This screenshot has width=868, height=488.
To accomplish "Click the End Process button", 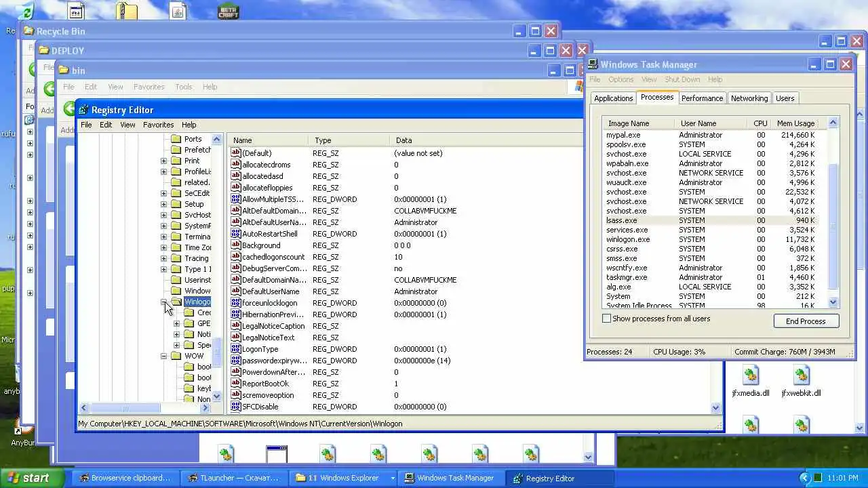I will (806, 321).
